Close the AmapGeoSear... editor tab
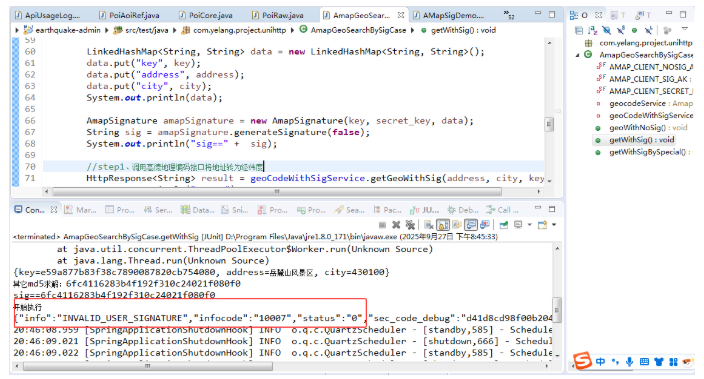The height and width of the screenshot is (379, 704). [x=400, y=15]
